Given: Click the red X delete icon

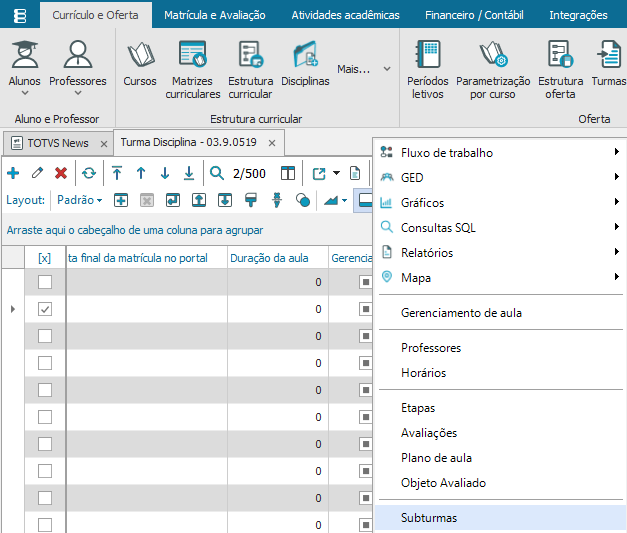Looking at the screenshot, I should (x=61, y=173).
